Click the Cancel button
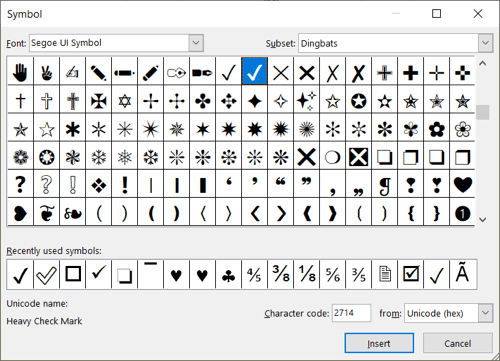500x361 pixels. (x=458, y=343)
